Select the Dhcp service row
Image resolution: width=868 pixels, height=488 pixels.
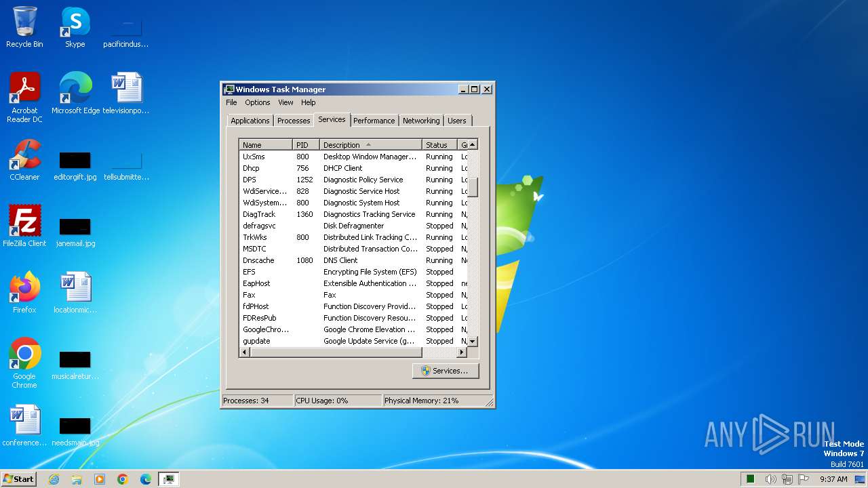[353, 168]
